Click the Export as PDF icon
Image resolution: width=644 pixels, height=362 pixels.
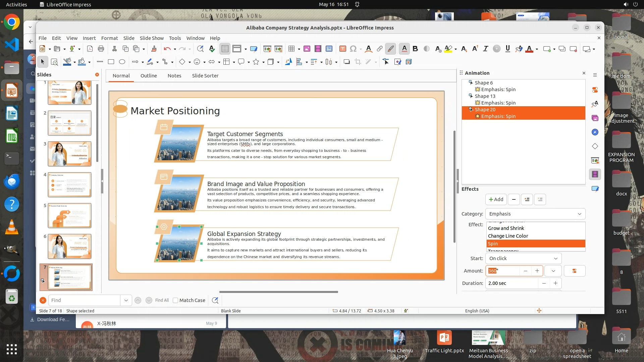click(x=90, y=49)
